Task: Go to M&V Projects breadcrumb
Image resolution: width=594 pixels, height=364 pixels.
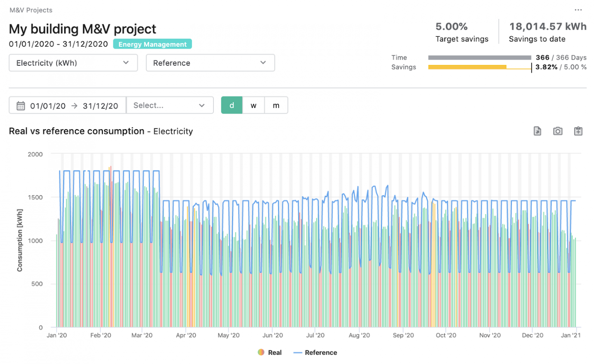Action: click(31, 10)
